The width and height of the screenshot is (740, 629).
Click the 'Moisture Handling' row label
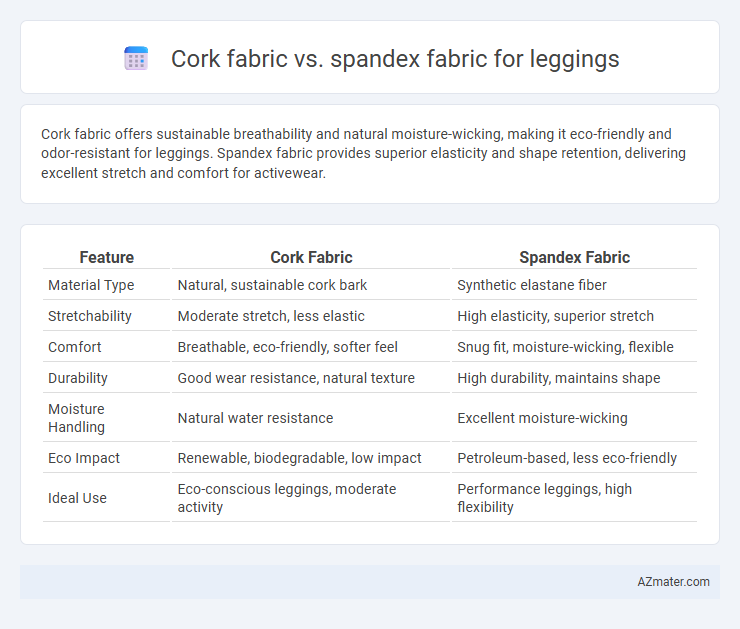pos(76,418)
